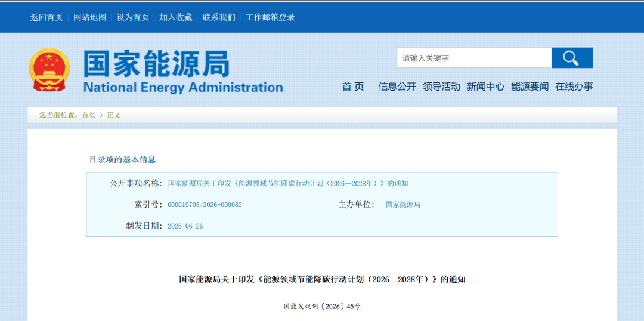Go to 能源要闻 section
Viewport: 644px width, 321px height.
pyautogui.click(x=530, y=87)
